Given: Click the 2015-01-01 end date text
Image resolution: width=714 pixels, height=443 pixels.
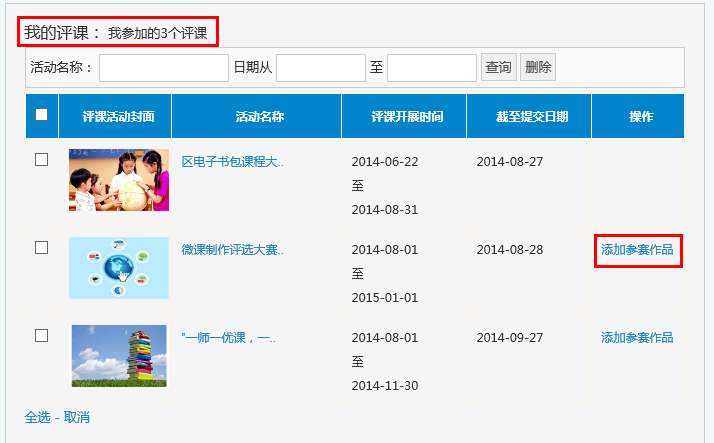Looking at the screenshot, I should pyautogui.click(x=385, y=297).
